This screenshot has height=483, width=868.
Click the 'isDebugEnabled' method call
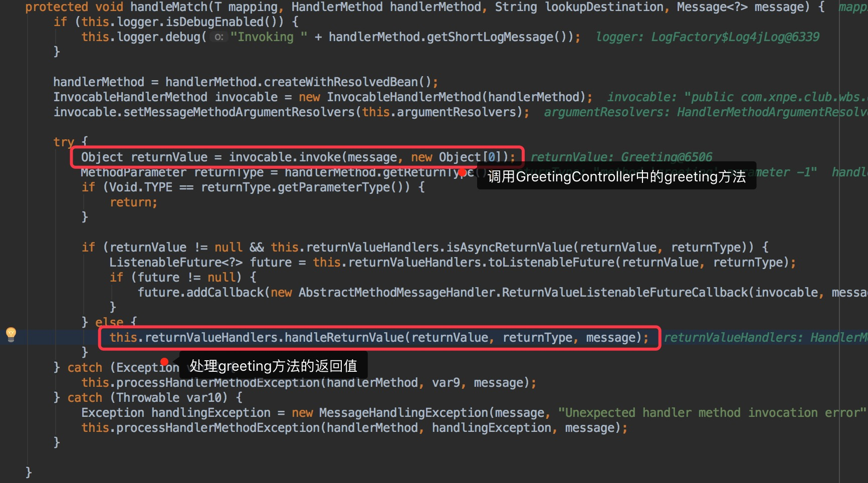215,22
